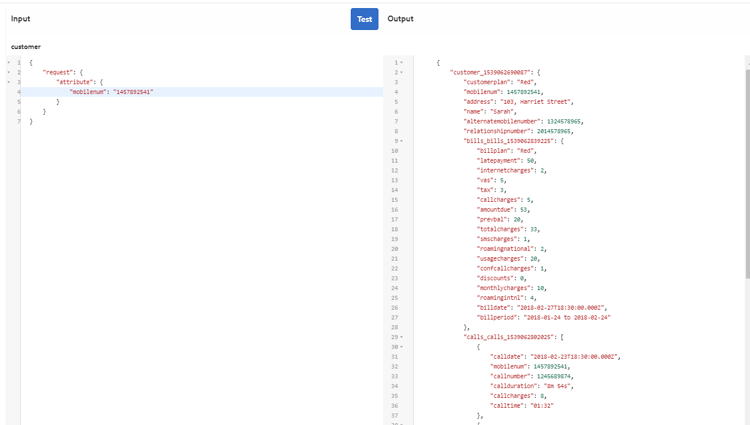Grab the Output panel vertical scrollbar thumb
The height and width of the screenshot is (425, 750).
747,173
